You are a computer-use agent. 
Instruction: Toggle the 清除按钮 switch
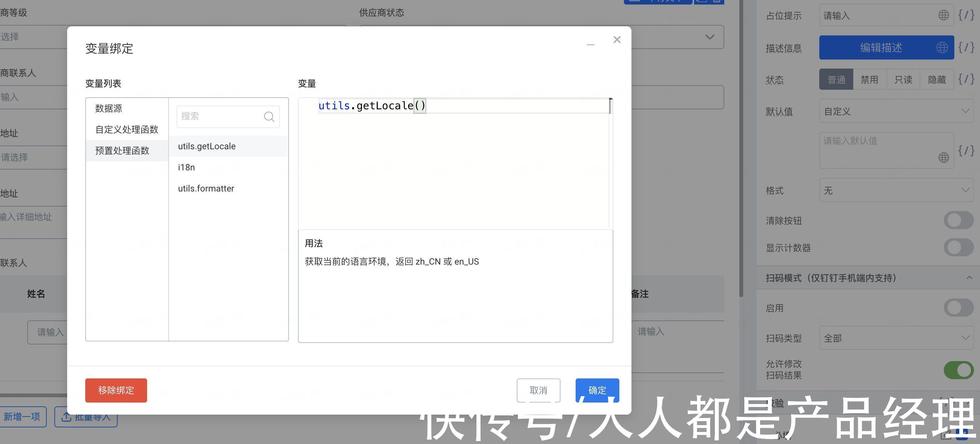[958, 220]
